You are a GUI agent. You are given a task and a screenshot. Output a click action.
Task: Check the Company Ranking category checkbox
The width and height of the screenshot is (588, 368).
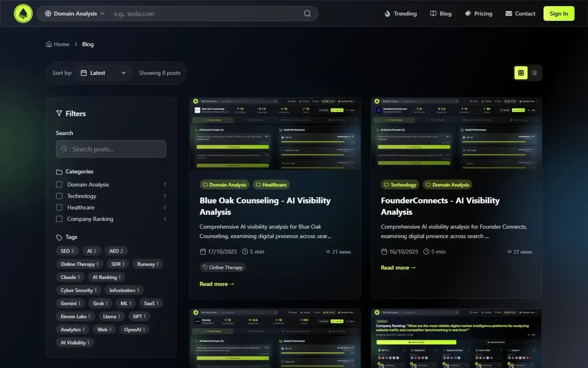pos(59,219)
